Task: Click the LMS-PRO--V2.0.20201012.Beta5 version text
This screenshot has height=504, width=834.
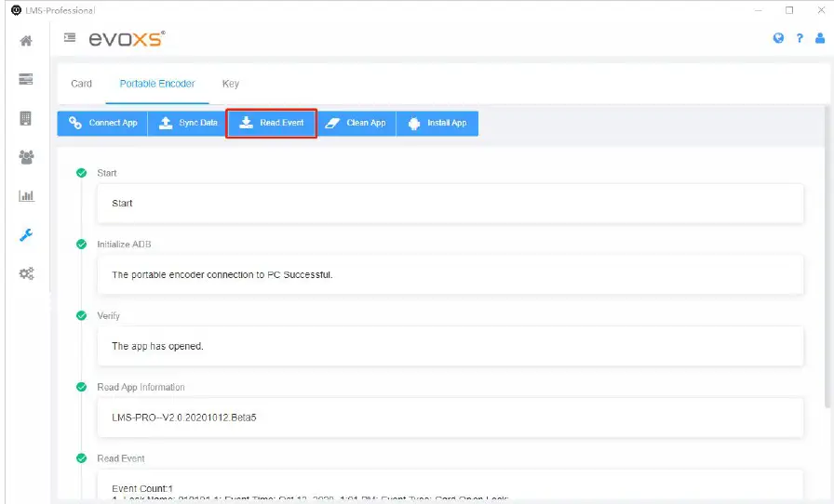Action: pos(184,418)
